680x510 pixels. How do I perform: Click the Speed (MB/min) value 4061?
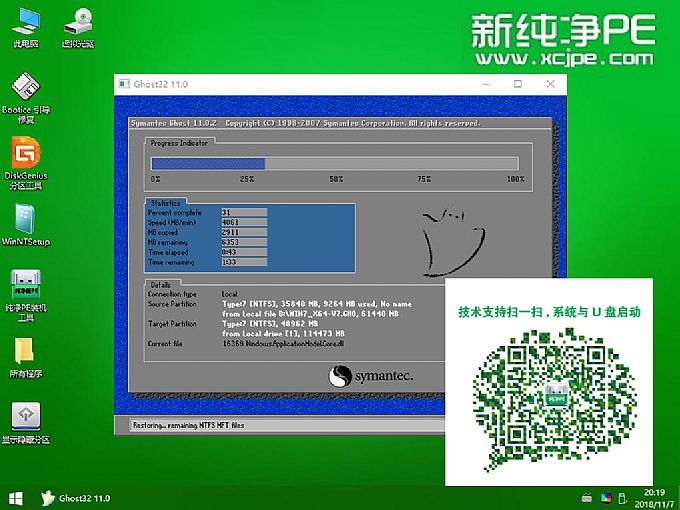point(244,222)
